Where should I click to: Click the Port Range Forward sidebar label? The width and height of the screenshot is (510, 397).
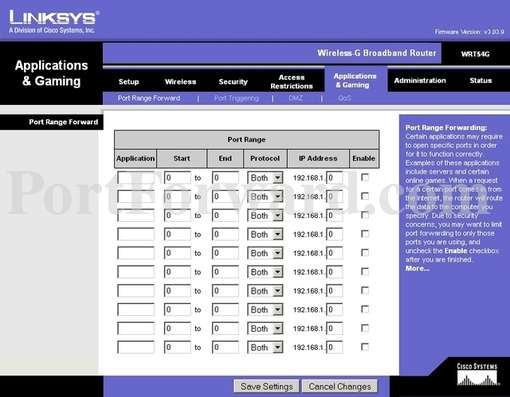(x=63, y=122)
